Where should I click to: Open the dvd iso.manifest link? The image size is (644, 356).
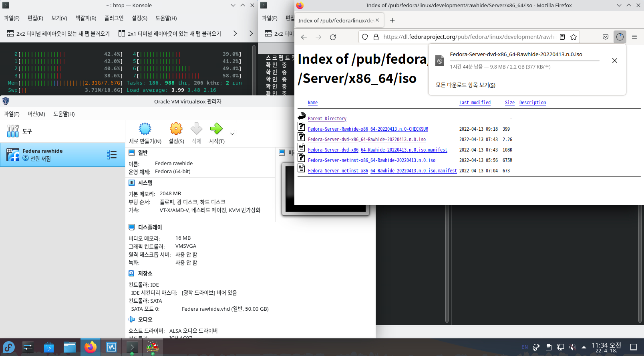pyautogui.click(x=378, y=150)
